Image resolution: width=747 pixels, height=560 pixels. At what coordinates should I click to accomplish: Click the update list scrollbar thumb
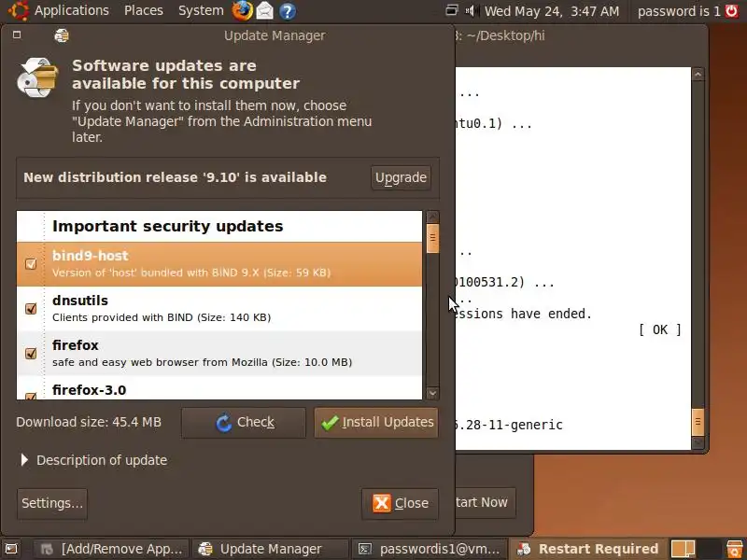point(432,238)
